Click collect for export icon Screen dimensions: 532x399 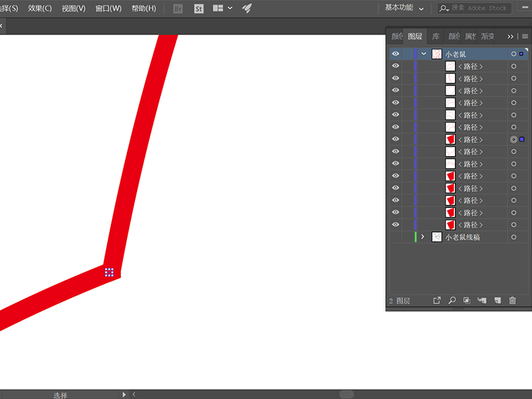pos(437,301)
